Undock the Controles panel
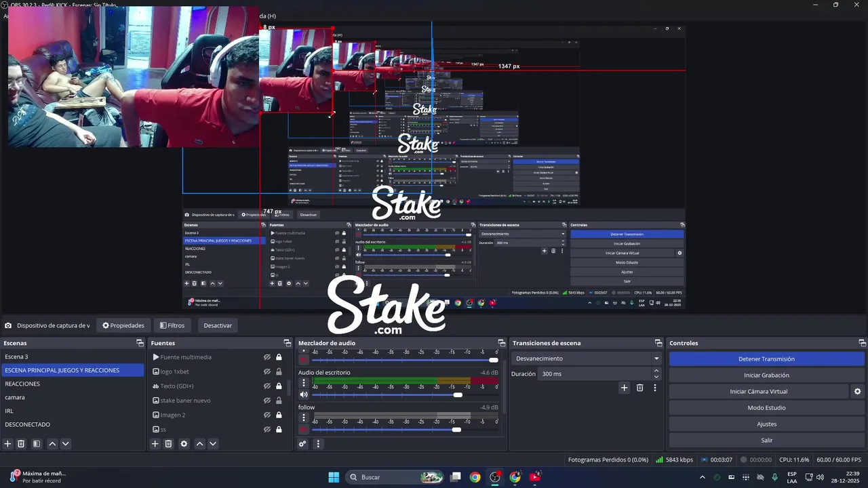 pos(862,343)
